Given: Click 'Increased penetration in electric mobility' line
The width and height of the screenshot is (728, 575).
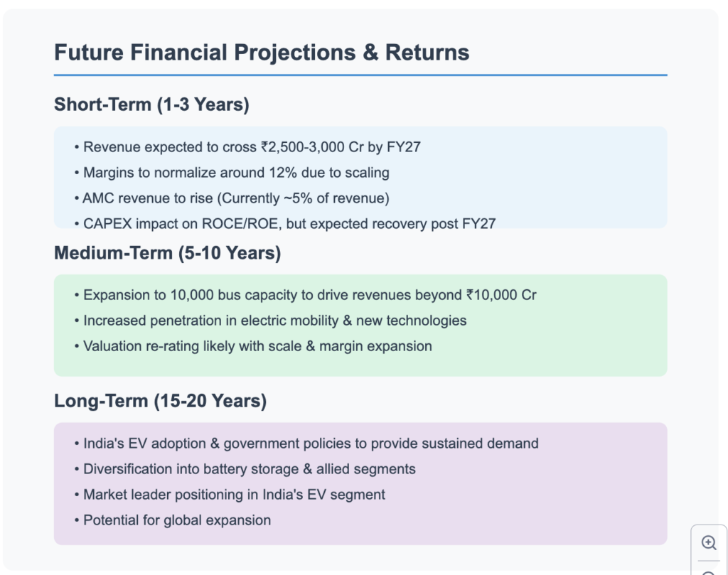Looking at the screenshot, I should 270,321.
